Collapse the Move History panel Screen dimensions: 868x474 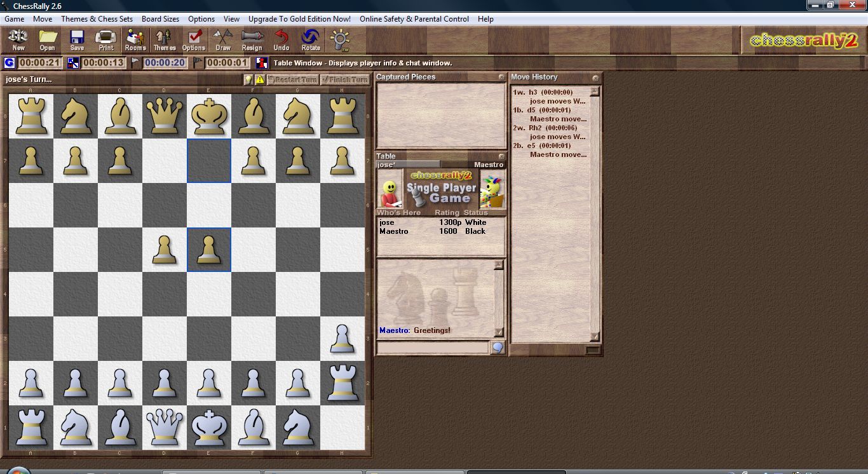(595, 77)
